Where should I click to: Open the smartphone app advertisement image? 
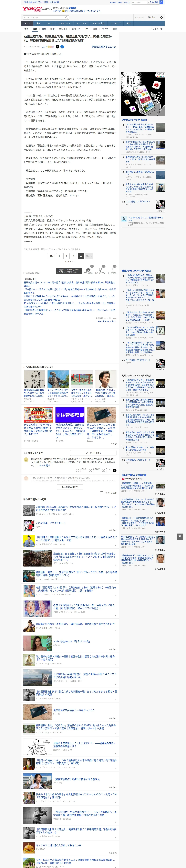pos(143,94)
